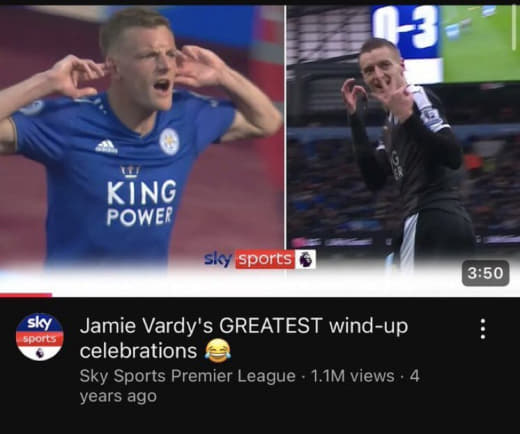
Task: Click the 0-3 scoreboard in the thumbnail
Action: (405, 28)
